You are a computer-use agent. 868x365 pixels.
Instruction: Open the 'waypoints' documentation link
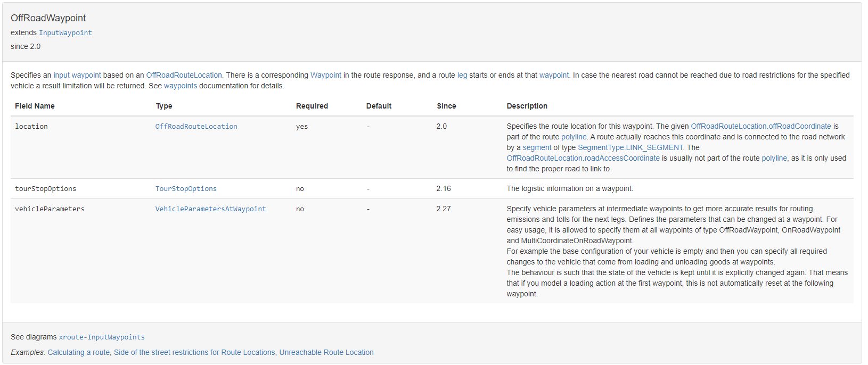coord(180,86)
